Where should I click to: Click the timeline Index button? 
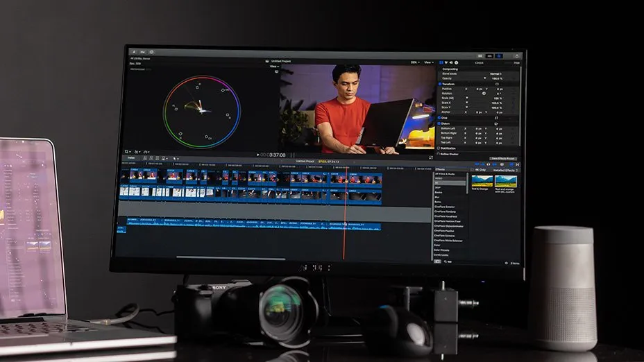[x=130, y=157]
